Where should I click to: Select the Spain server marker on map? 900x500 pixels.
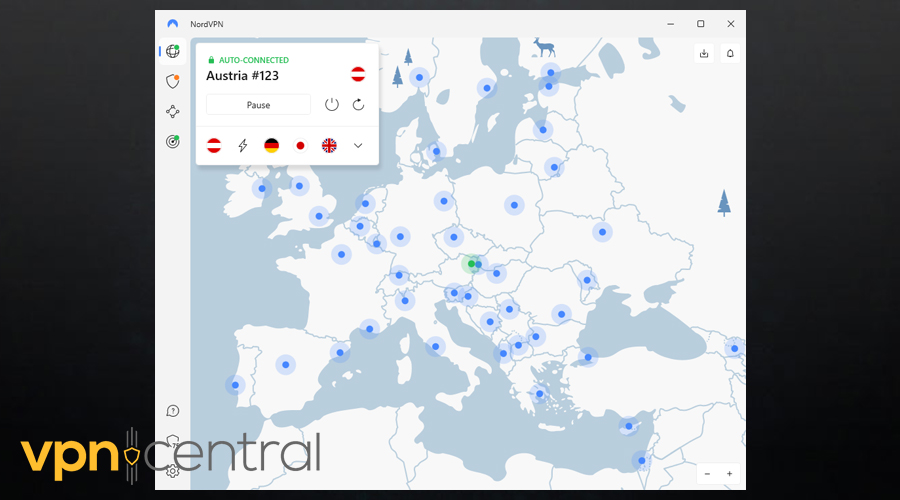click(285, 365)
